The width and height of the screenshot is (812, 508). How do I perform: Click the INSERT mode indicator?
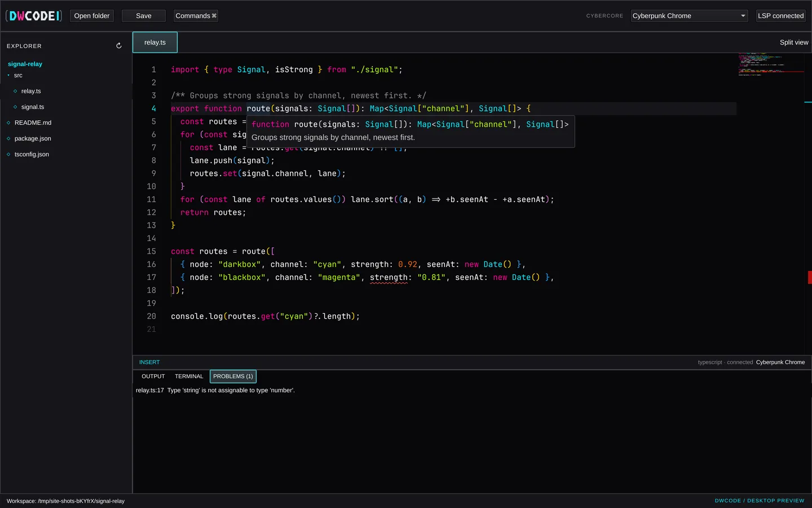coord(149,362)
